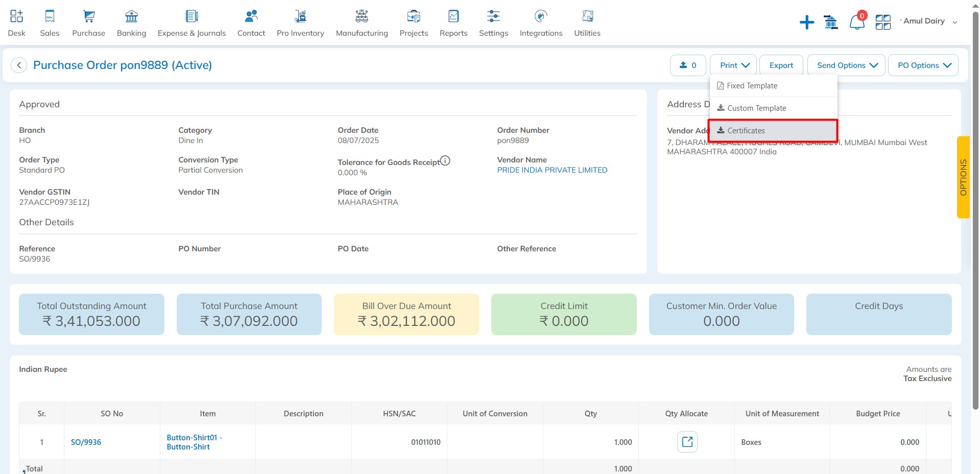Open the Button-Shirt01 item link
This screenshot has height=474, width=980.
click(x=195, y=442)
